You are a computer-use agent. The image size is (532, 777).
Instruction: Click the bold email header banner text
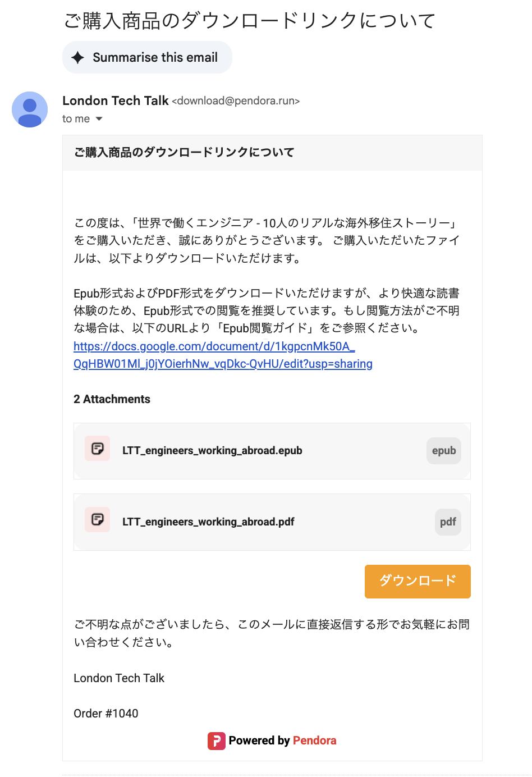[184, 153]
